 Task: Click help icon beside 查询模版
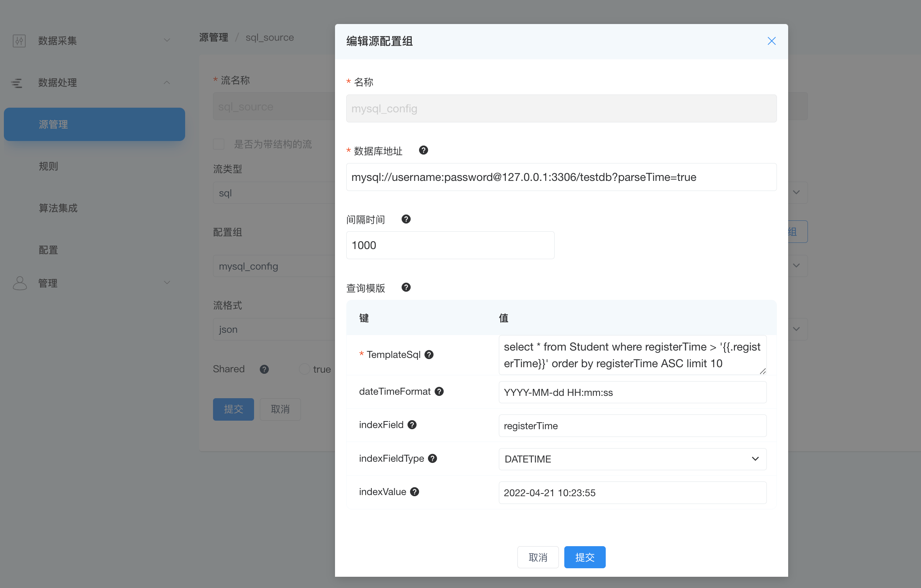[406, 287]
